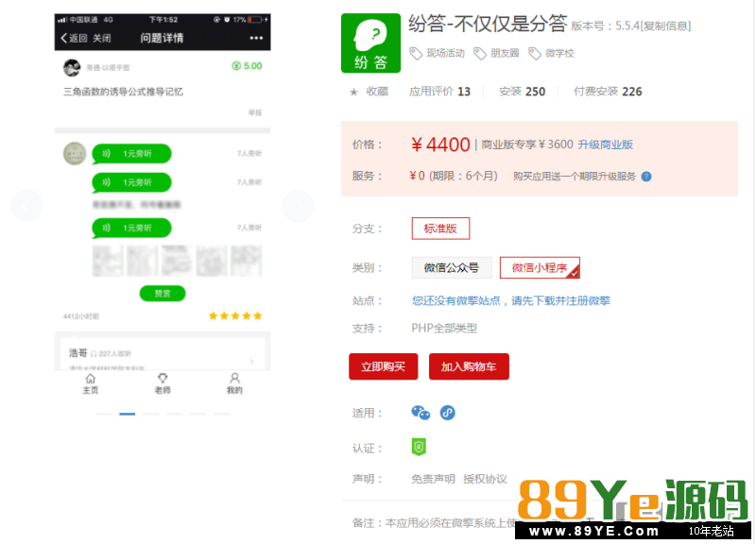Open 应用评价 13 reviews
This screenshot has width=756, height=544.
click(x=439, y=92)
